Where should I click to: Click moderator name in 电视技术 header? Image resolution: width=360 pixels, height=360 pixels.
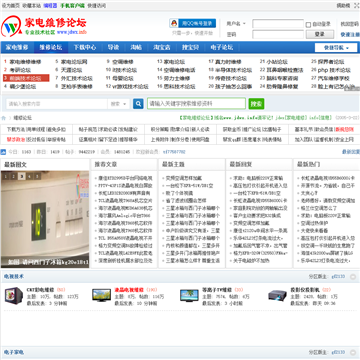click(x=338, y=277)
